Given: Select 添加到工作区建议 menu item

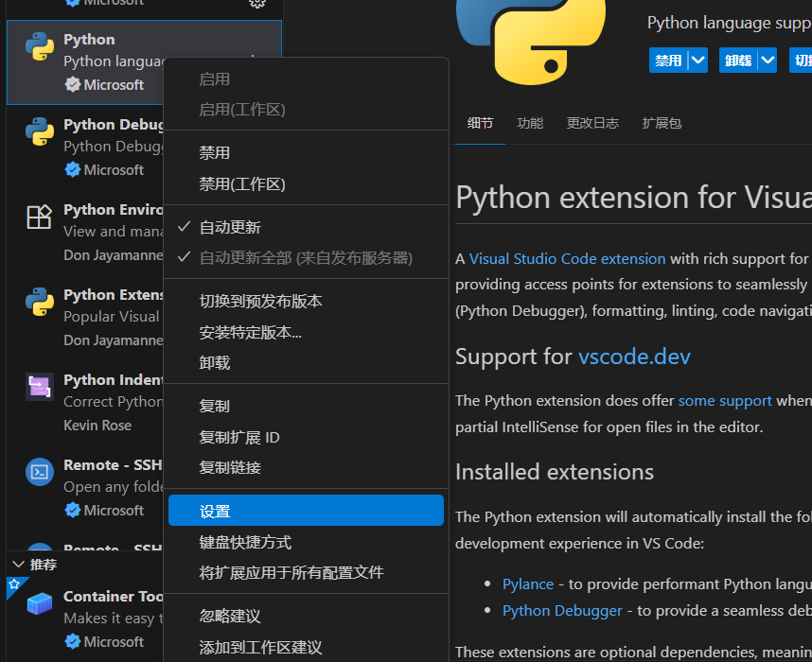Looking at the screenshot, I should tap(306, 647).
